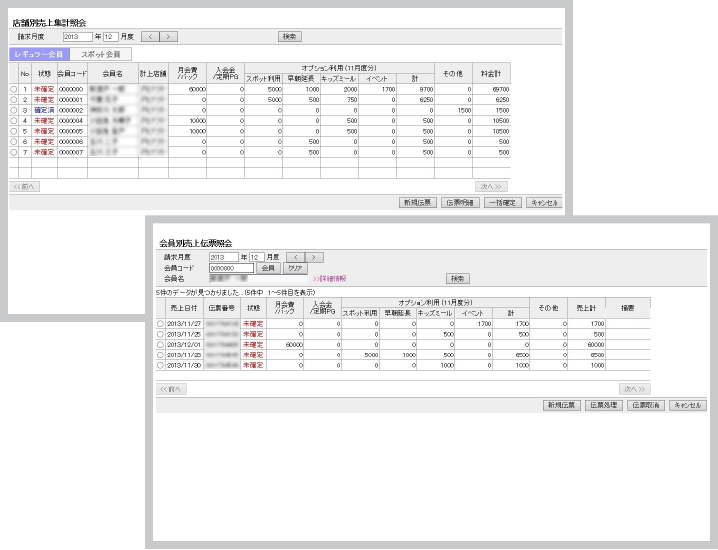
Task: Switch to the スポット会員 tab
Action: click(101, 54)
